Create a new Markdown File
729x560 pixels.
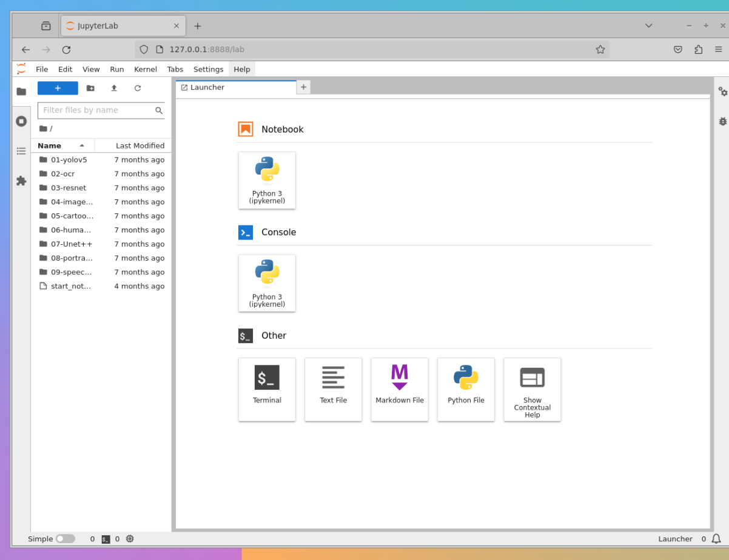(400, 390)
